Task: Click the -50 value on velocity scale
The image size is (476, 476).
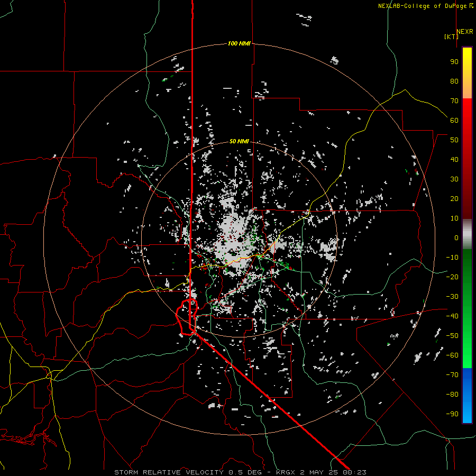Action: click(452, 336)
